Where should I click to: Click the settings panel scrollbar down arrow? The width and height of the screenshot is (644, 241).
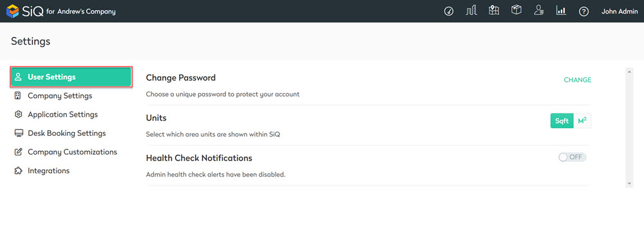point(629,184)
